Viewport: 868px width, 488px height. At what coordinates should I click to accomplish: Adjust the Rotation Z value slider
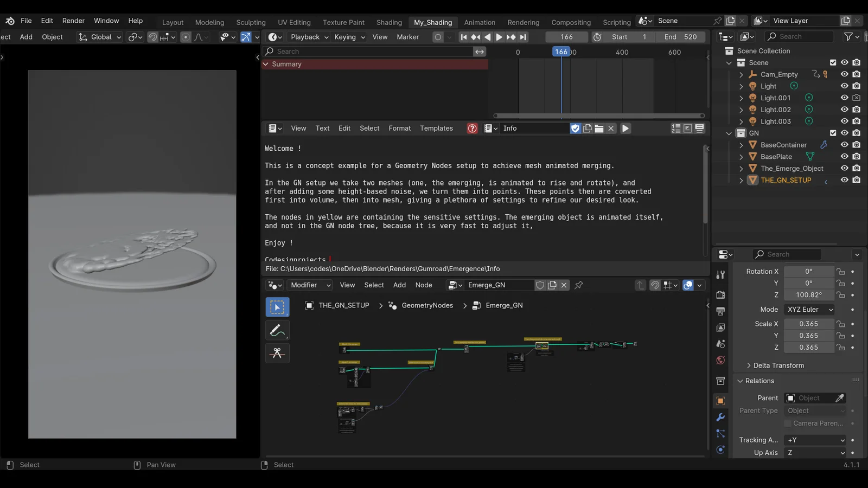coord(809,295)
